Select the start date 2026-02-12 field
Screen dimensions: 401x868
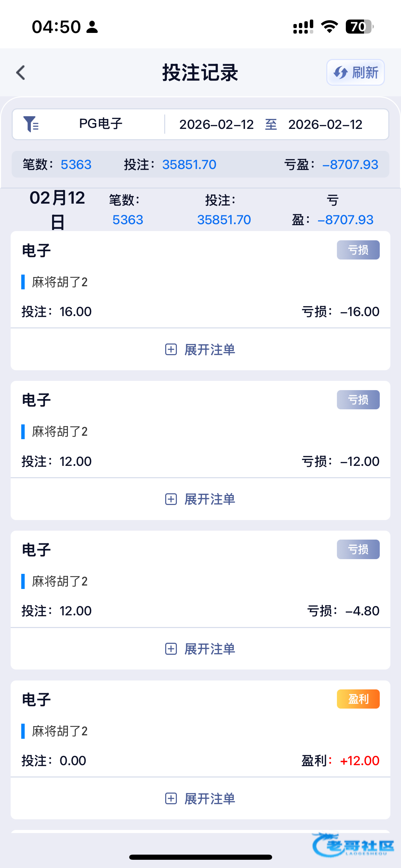(x=216, y=124)
